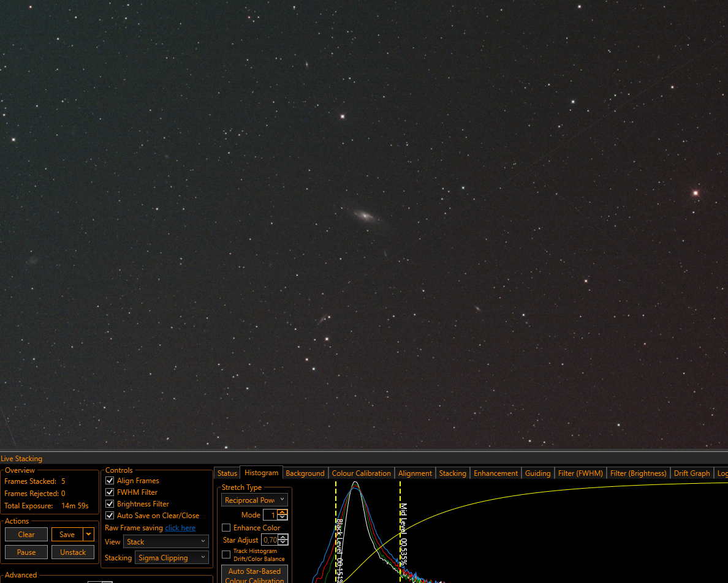The width and height of the screenshot is (728, 583).
Task: Click the Black Level histogram marker line
Action: [x=336, y=532]
